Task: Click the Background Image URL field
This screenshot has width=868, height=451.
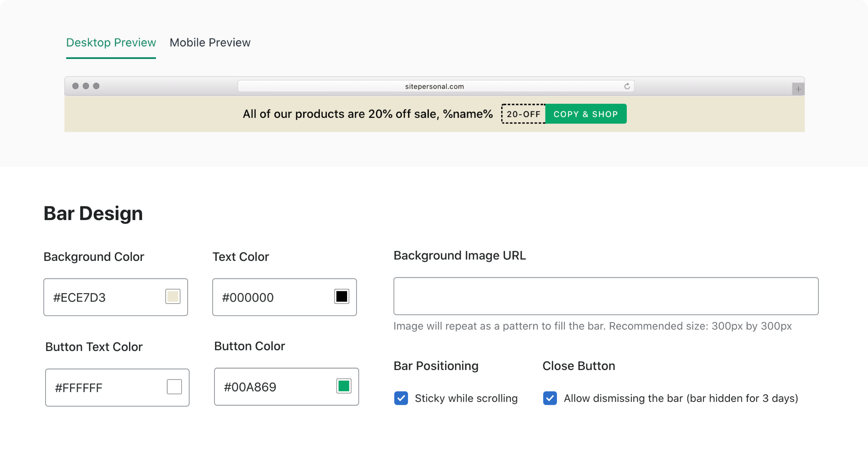Action: tap(605, 296)
